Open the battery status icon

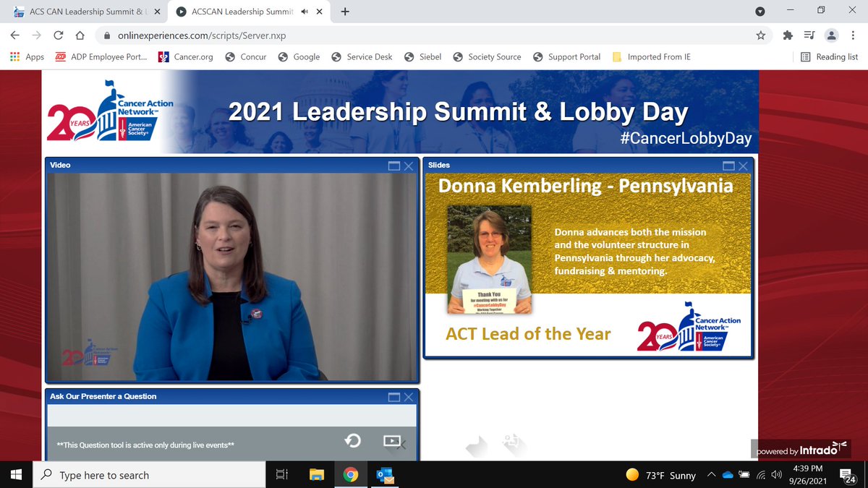(x=744, y=475)
